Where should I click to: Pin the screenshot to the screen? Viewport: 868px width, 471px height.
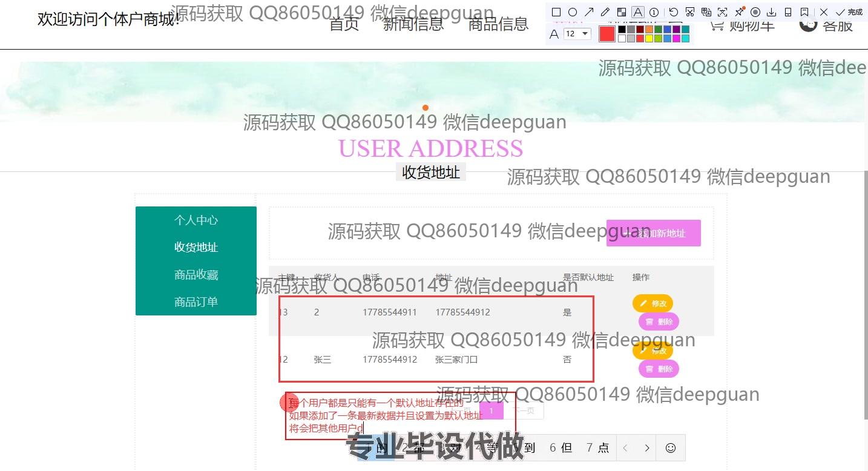click(739, 12)
